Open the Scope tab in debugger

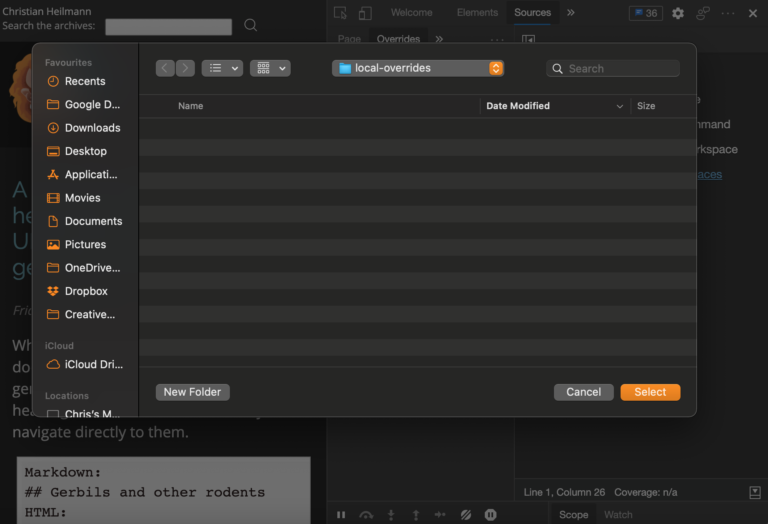pos(574,515)
